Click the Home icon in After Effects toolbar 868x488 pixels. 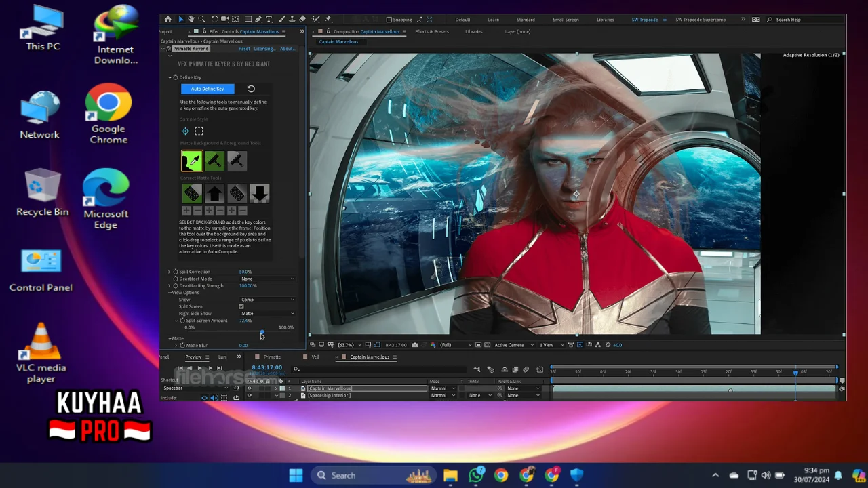[168, 19]
